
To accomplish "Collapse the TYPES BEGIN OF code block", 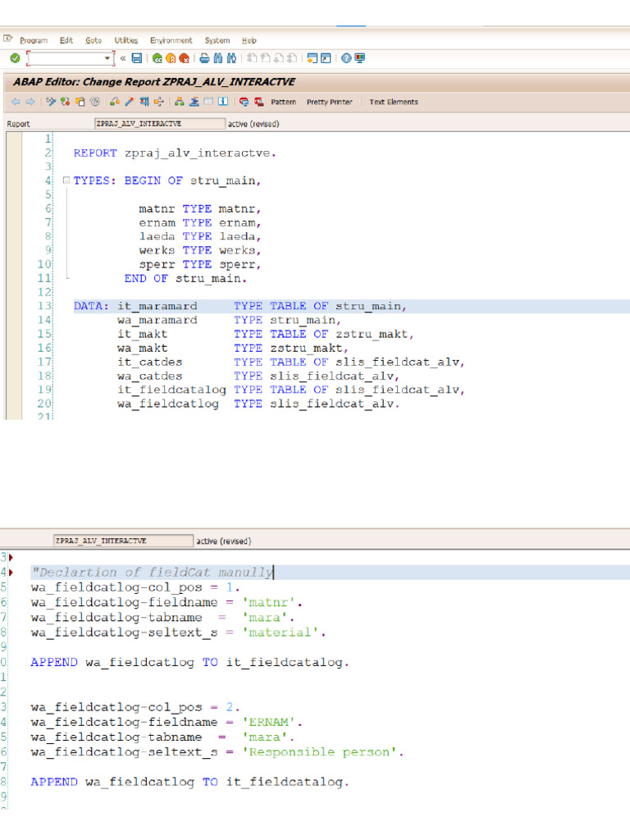I will click(66, 180).
